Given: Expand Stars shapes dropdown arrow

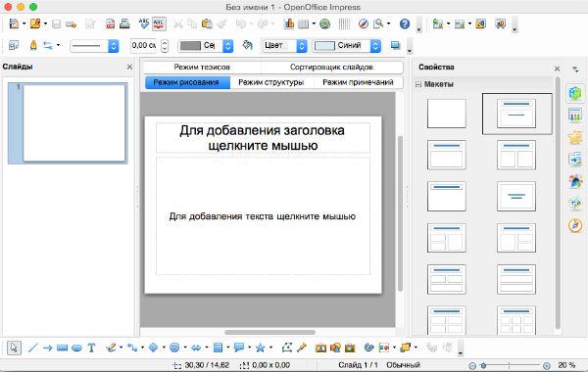Looking at the screenshot, I should (270, 348).
